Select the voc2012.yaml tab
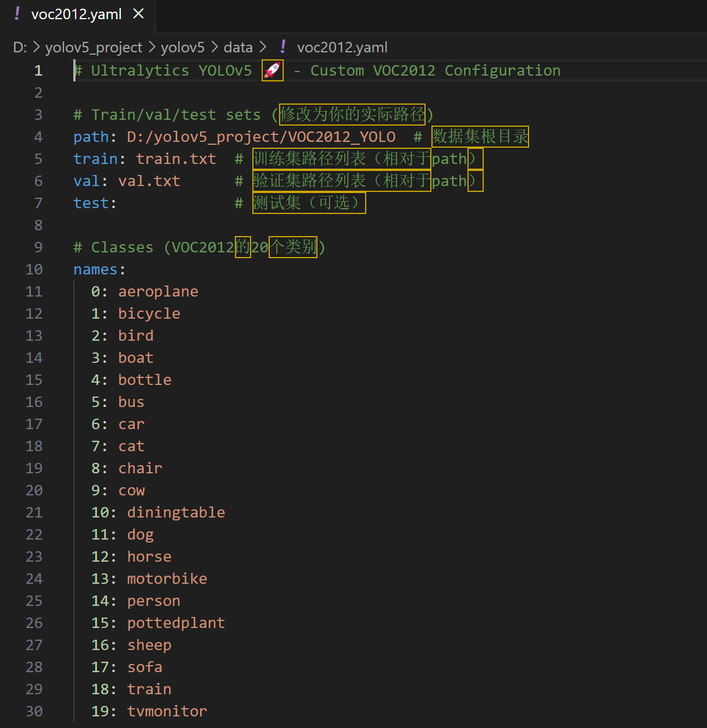 tap(78, 16)
